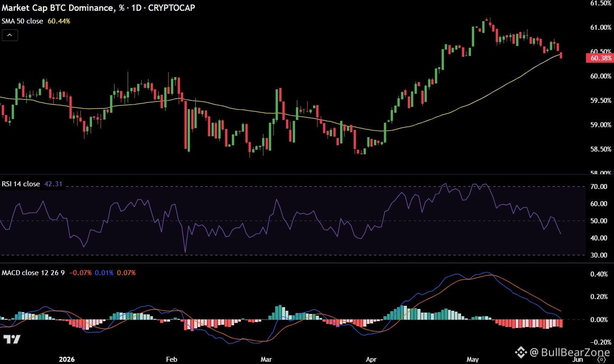Collapse the indicator legend with the arrow button

(10, 35)
